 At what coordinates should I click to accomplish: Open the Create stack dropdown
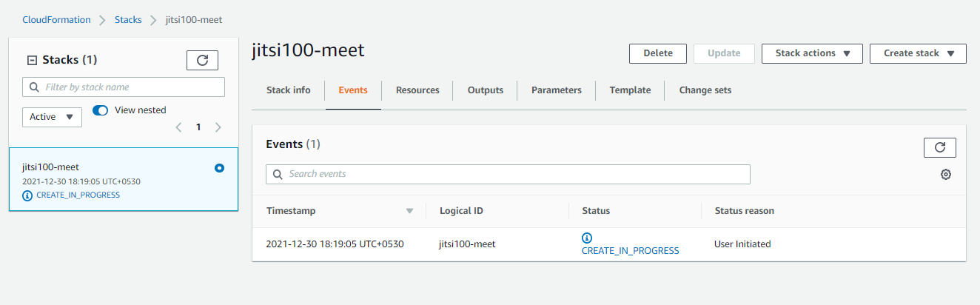click(918, 53)
